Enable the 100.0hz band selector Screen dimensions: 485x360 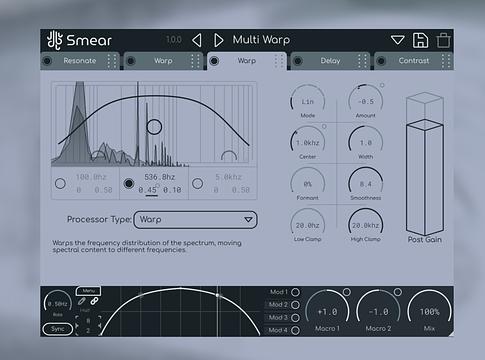point(60,183)
